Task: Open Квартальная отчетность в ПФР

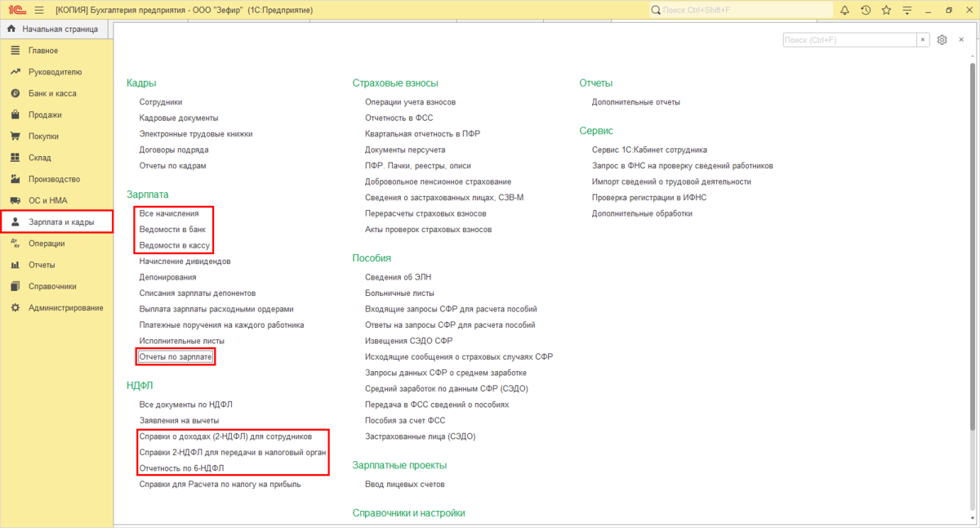Action: (422, 134)
